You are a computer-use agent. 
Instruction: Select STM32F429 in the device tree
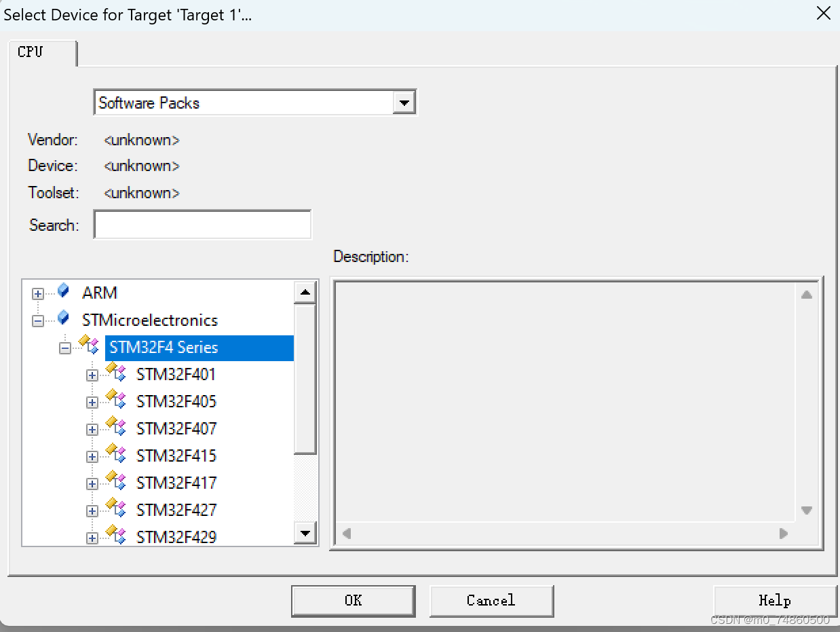click(176, 537)
